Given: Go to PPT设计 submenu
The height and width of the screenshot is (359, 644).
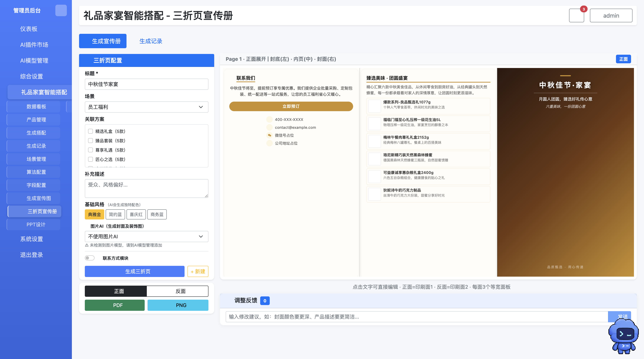Looking at the screenshot, I should (x=34, y=225).
